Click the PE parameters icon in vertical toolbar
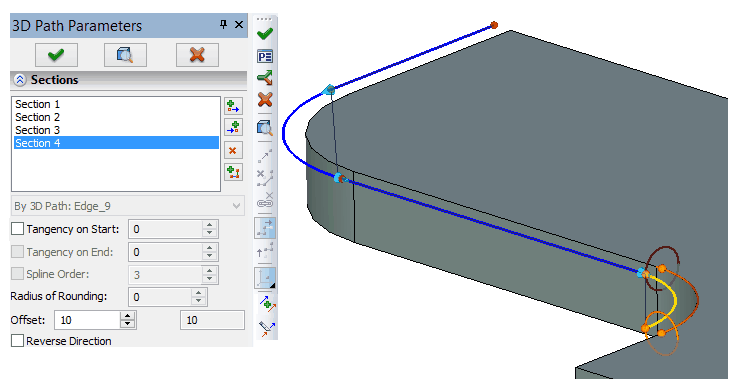This screenshot has width=732, height=384. [x=265, y=56]
